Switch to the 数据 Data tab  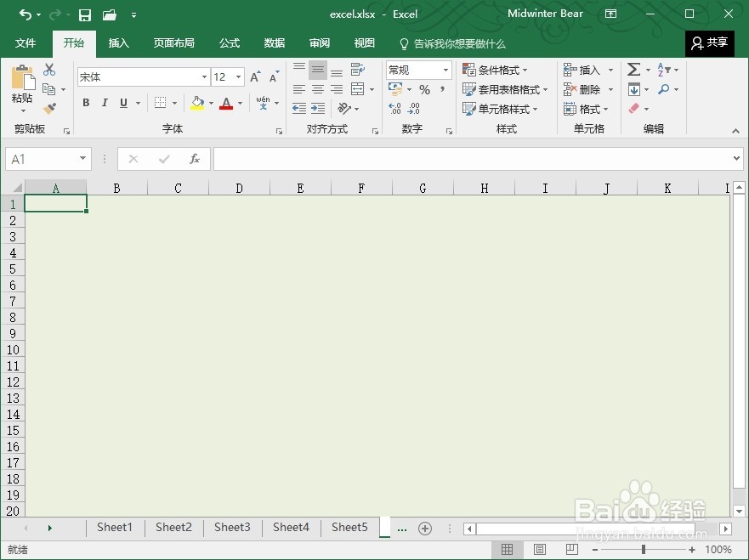[x=275, y=43]
